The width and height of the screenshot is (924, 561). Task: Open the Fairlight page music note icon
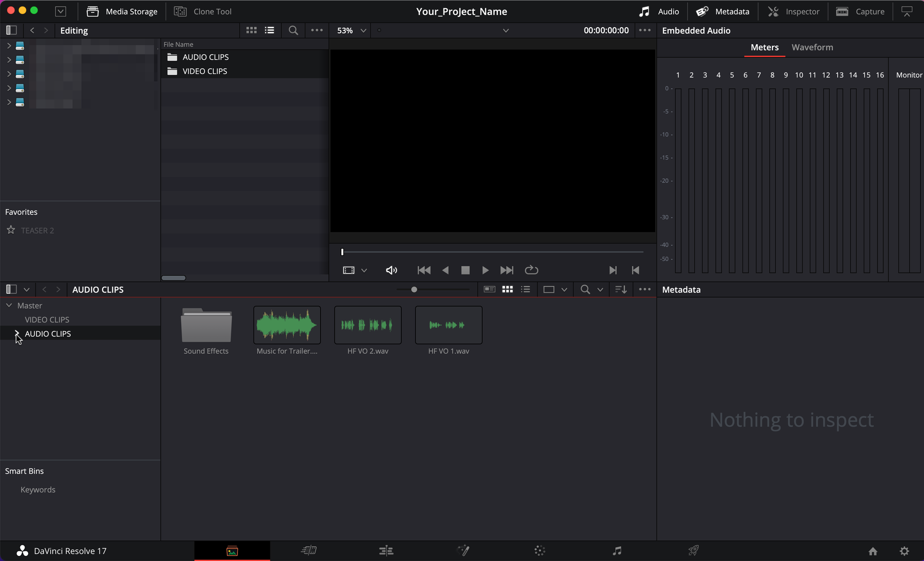pyautogui.click(x=617, y=550)
